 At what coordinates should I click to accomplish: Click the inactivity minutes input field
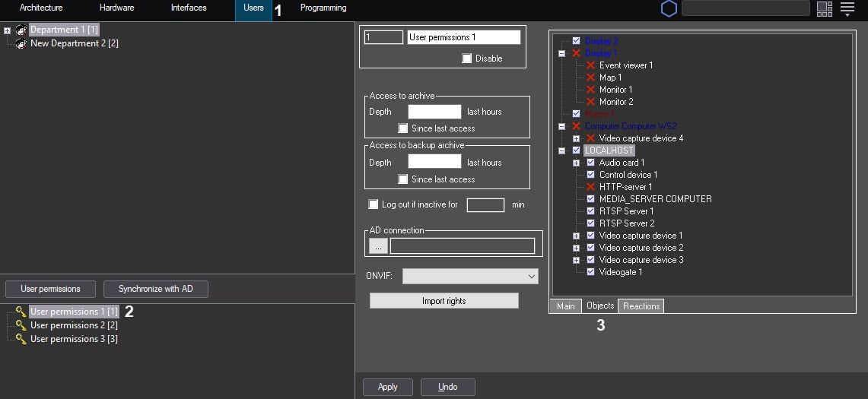pos(485,204)
